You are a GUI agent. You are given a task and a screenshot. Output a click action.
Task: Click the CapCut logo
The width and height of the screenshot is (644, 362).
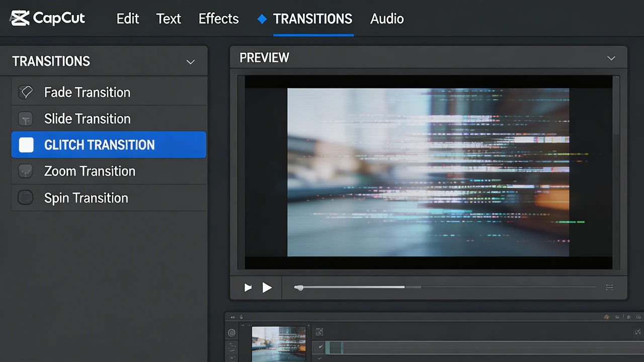[x=48, y=18]
